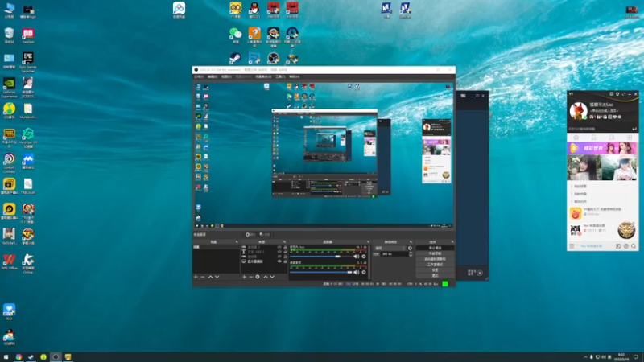Open Chrome from the Windows taskbar
The image size is (644, 362).
19,357
